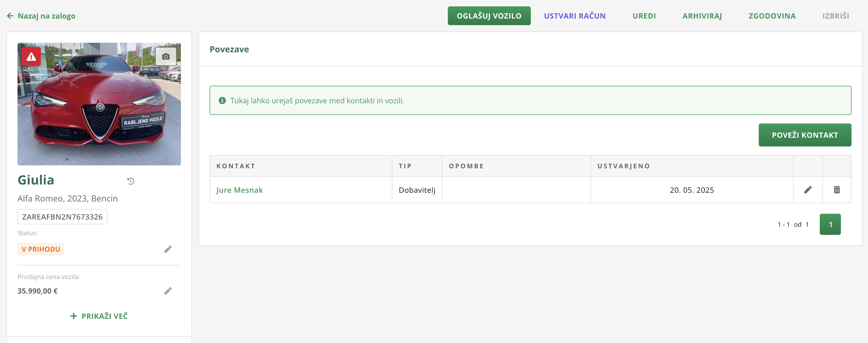The height and width of the screenshot is (343, 868).
Task: Open Jure Mesnak contact link
Action: (239, 190)
